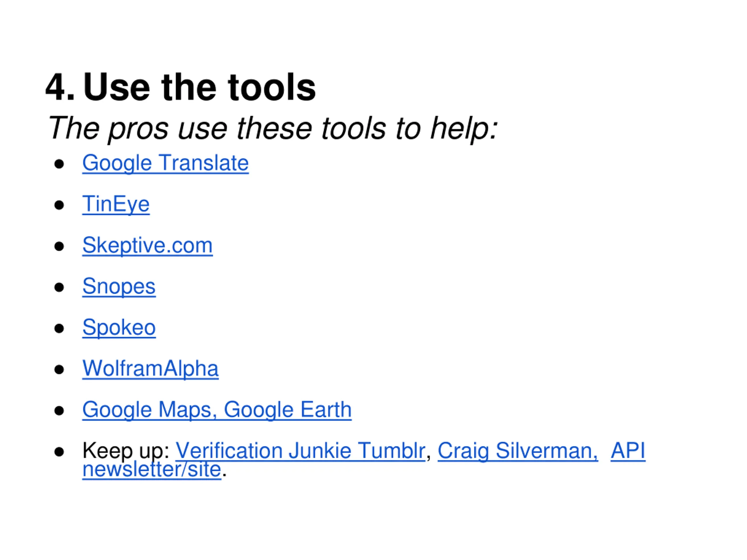Image resolution: width=747 pixels, height=560 pixels.
Task: Open the Snopes link
Action: [119, 287]
